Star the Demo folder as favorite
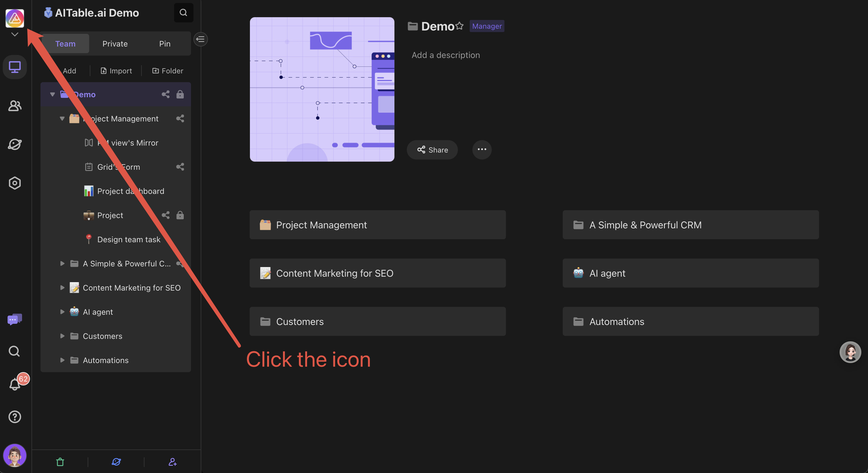The height and width of the screenshot is (473, 868). pyautogui.click(x=460, y=26)
